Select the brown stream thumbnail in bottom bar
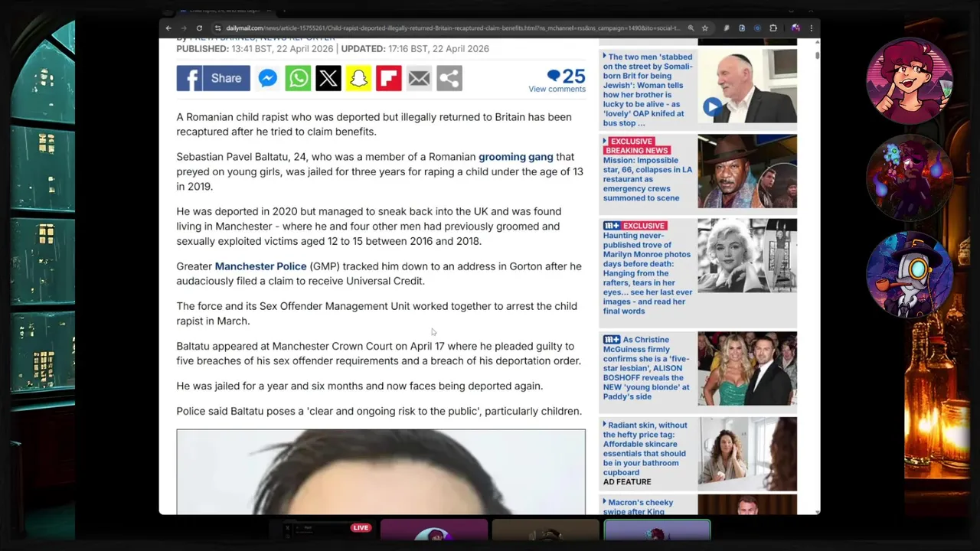This screenshot has width=980, height=551. click(545, 530)
